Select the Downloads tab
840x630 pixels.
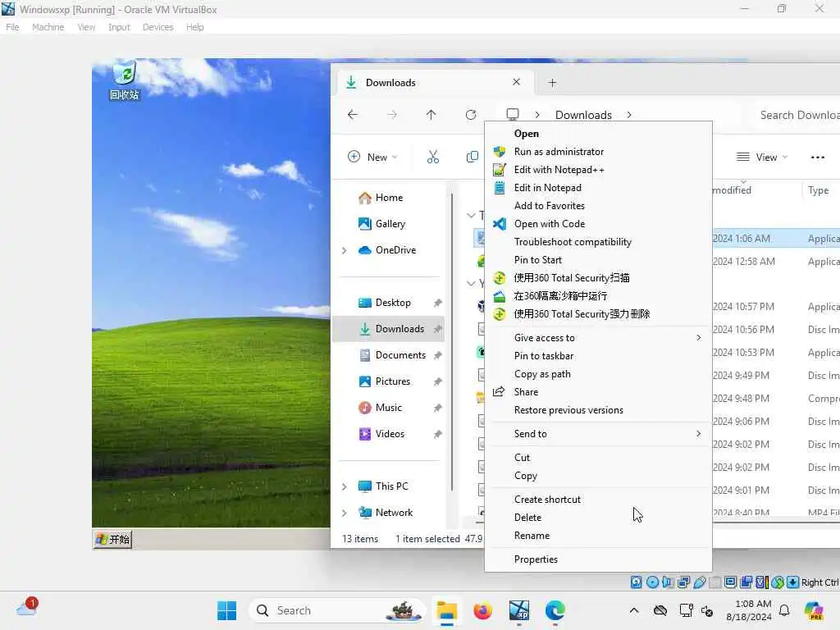click(x=434, y=83)
